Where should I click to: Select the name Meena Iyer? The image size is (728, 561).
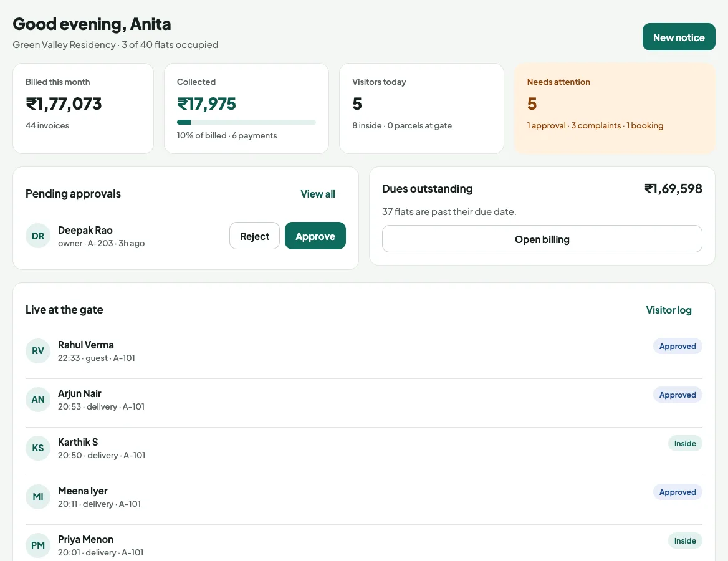tap(83, 491)
